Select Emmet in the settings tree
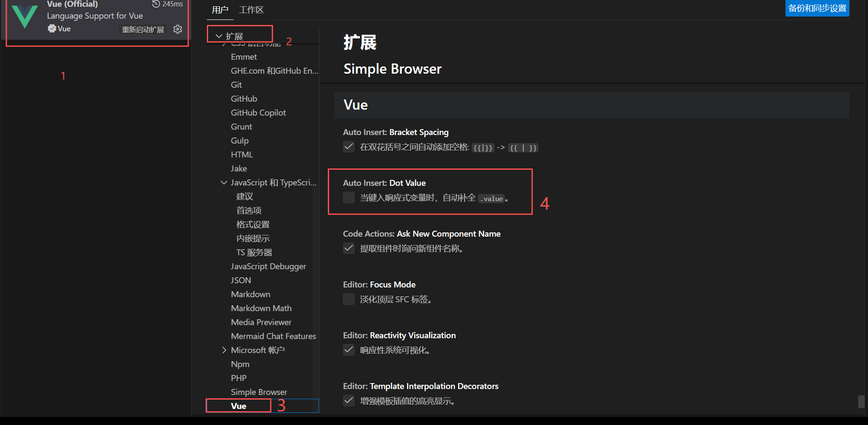868x425 pixels. coord(244,57)
